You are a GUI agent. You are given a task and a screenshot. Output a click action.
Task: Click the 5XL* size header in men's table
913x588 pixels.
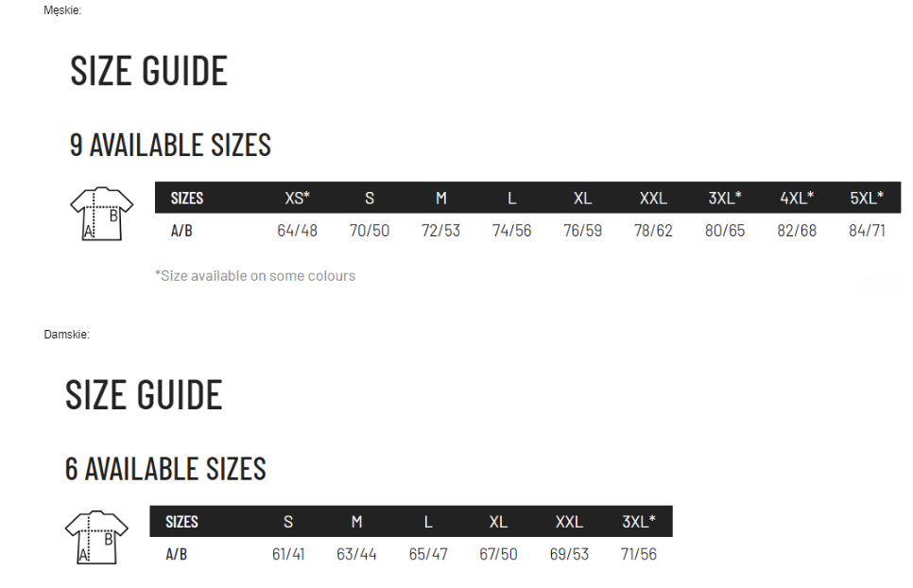tap(867, 198)
